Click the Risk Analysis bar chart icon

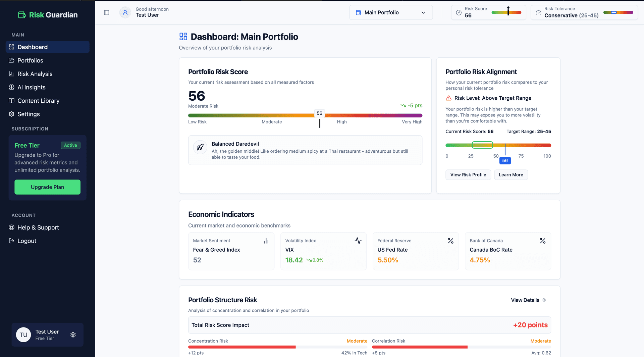pyautogui.click(x=11, y=74)
